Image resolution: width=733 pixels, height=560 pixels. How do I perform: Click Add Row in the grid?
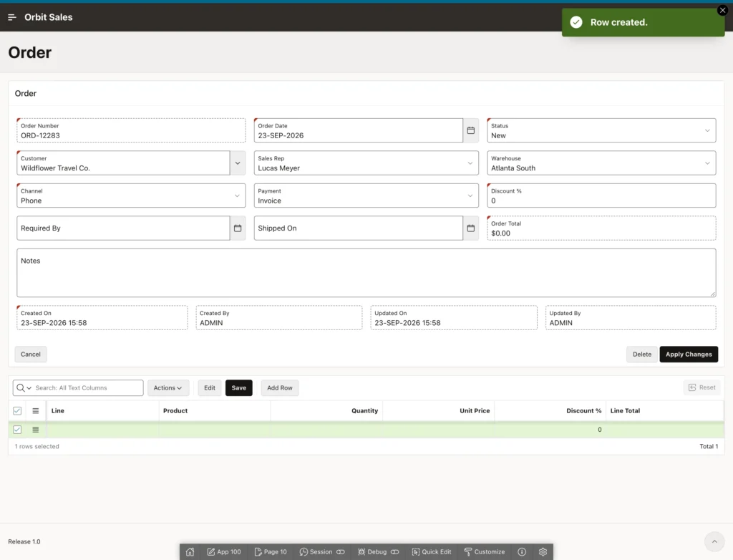point(280,388)
